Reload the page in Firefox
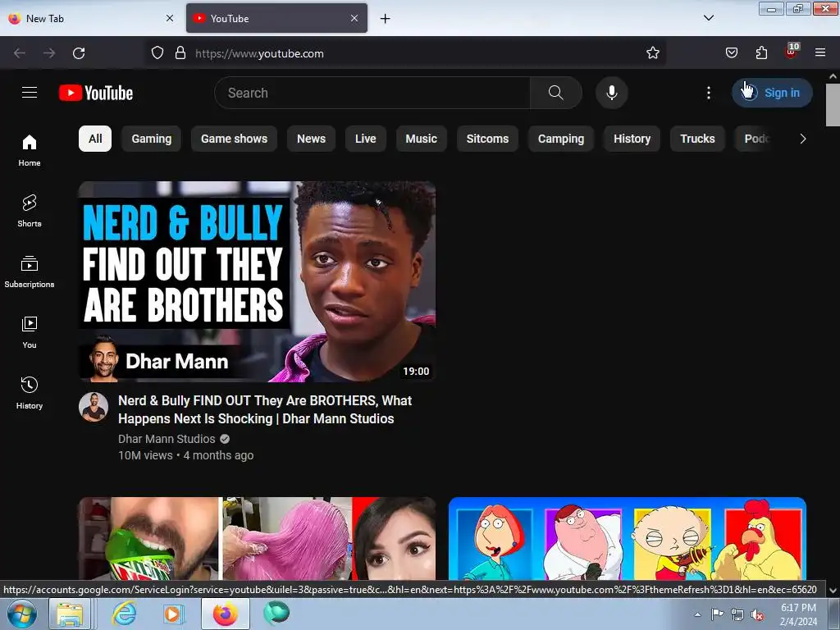 pyautogui.click(x=79, y=53)
